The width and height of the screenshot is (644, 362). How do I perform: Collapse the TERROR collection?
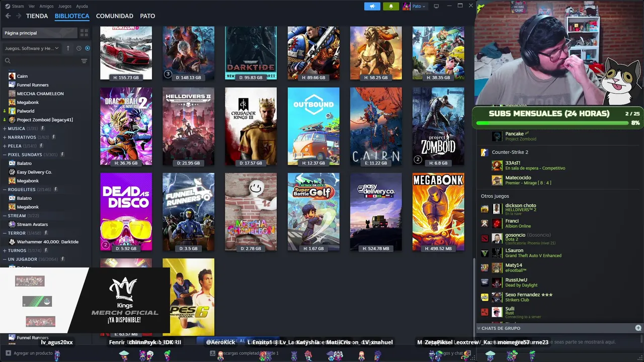point(4,233)
